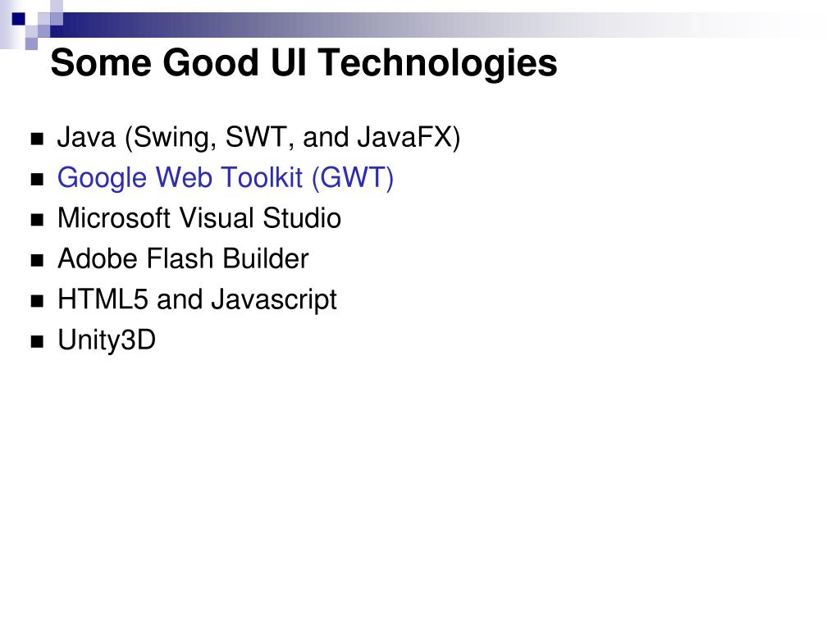Click the word JavaFX in first bullet

coord(405,137)
